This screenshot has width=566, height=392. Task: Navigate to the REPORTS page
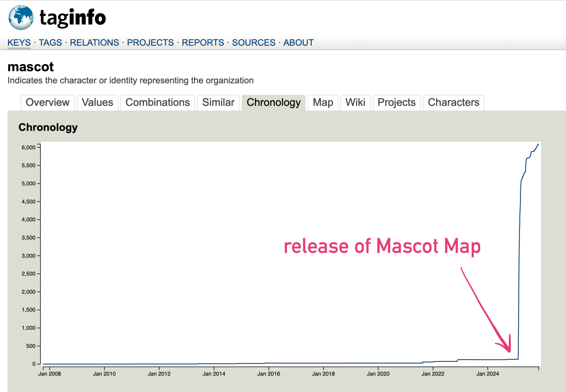pyautogui.click(x=203, y=42)
